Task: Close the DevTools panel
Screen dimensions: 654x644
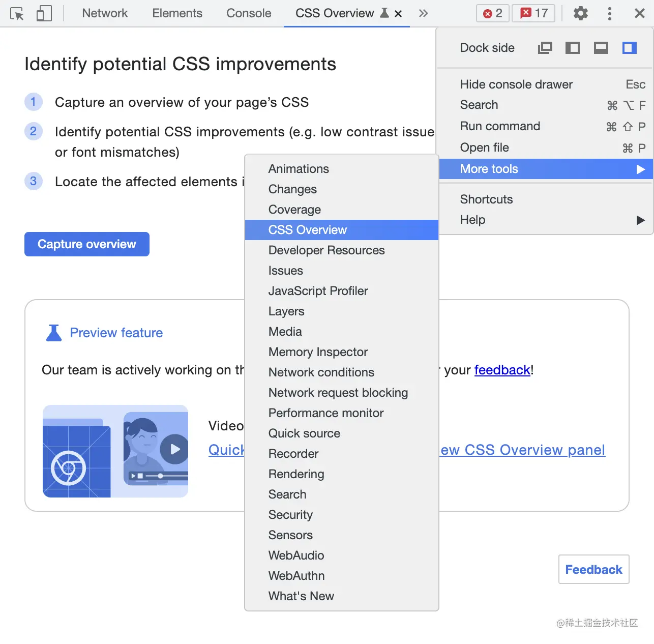Action: pos(640,13)
